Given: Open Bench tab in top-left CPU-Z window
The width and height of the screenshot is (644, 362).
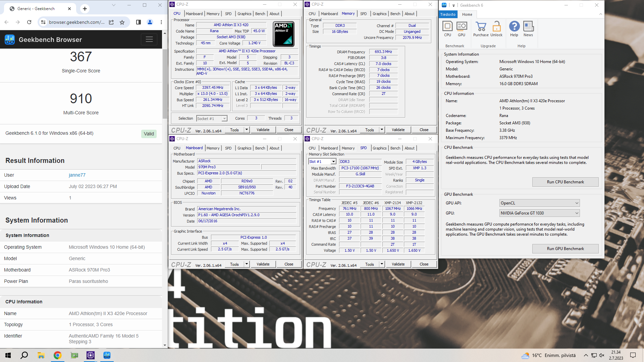Looking at the screenshot, I should [x=260, y=14].
